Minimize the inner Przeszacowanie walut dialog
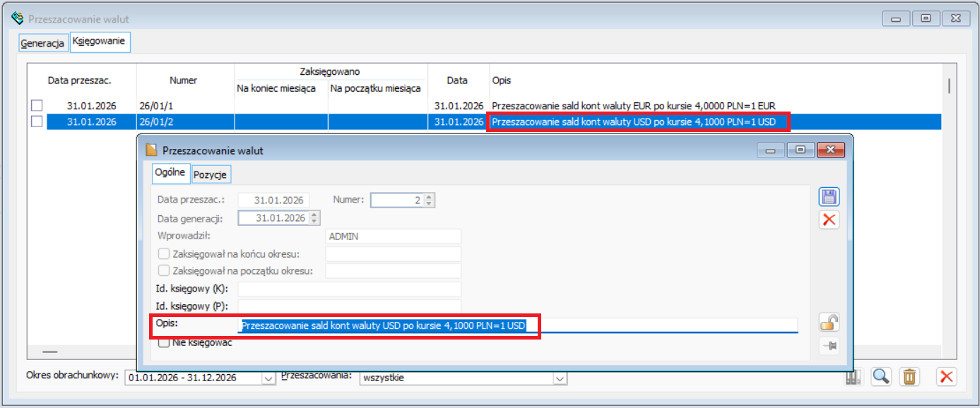This screenshot has height=408, width=980. pos(771,150)
